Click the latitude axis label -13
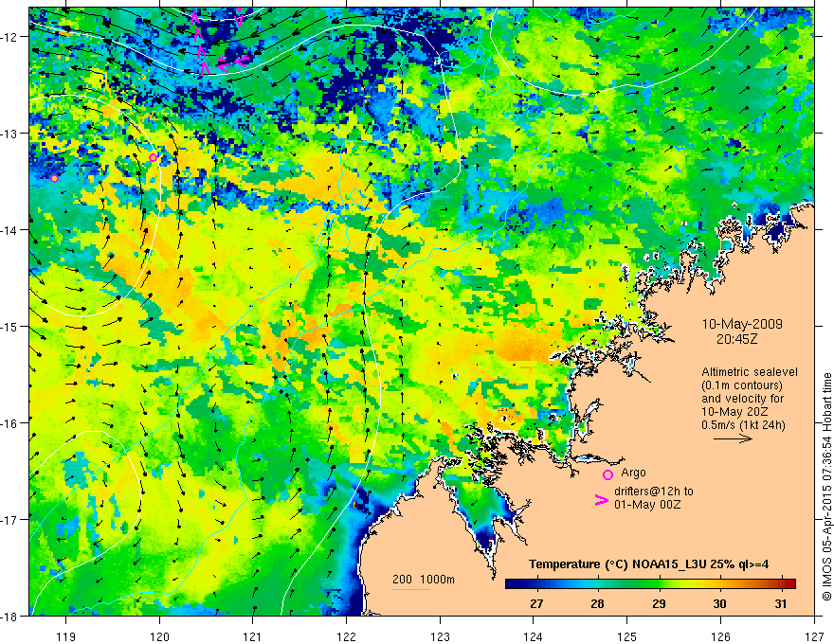 10,134
